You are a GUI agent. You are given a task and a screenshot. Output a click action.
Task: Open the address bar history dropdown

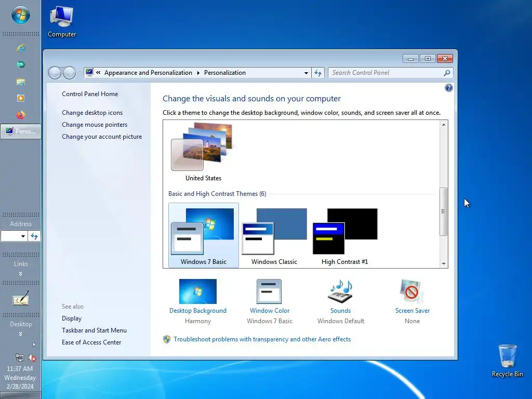[306, 73]
